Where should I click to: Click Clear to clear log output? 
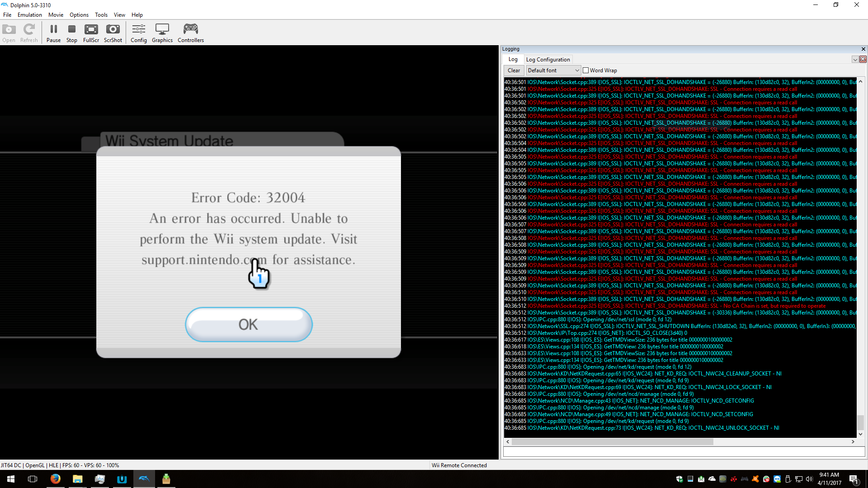(513, 70)
